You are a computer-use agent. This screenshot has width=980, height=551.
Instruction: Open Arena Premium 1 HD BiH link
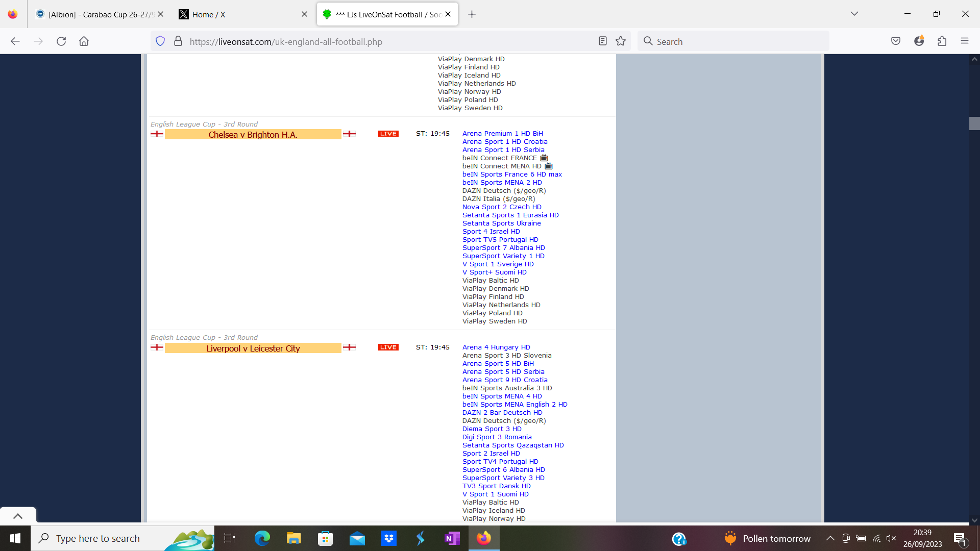[503, 134]
